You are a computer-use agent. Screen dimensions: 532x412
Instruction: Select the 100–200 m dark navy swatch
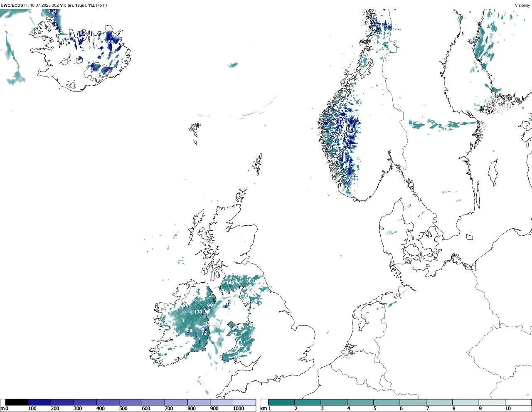tap(39, 402)
